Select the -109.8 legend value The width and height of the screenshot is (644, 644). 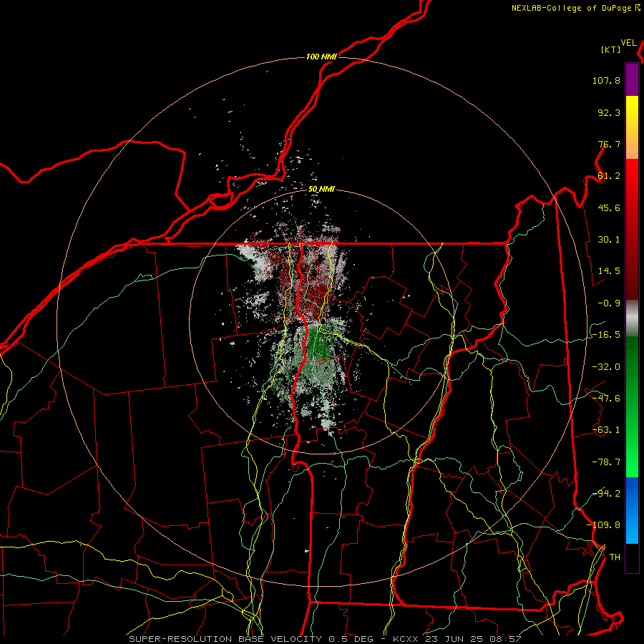603,525
